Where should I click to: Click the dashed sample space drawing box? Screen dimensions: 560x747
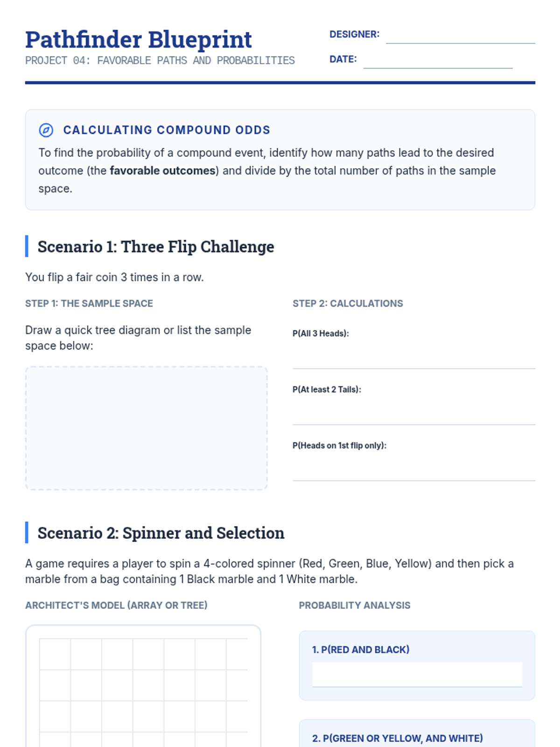click(x=146, y=428)
